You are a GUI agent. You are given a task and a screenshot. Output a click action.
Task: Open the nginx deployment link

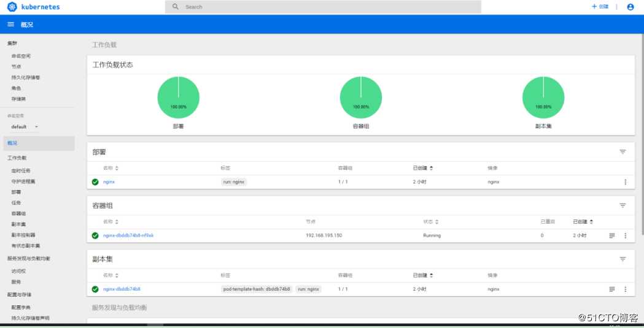tap(109, 182)
